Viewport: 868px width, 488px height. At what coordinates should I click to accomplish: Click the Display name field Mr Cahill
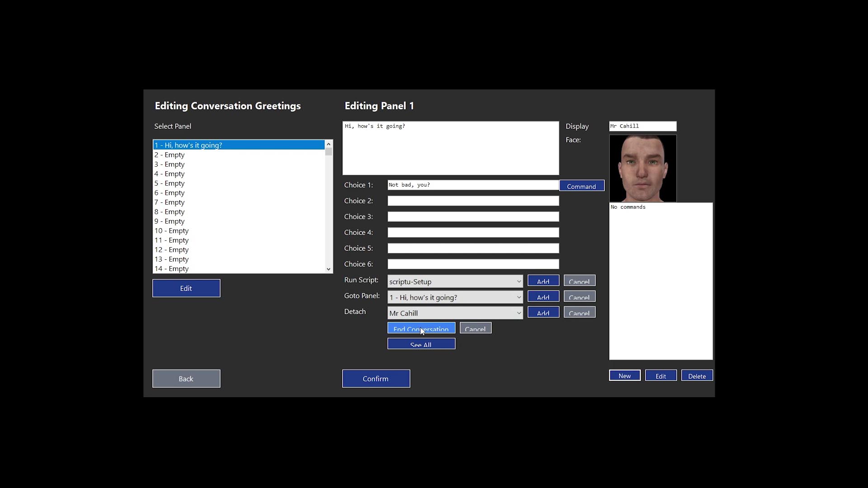(x=642, y=126)
